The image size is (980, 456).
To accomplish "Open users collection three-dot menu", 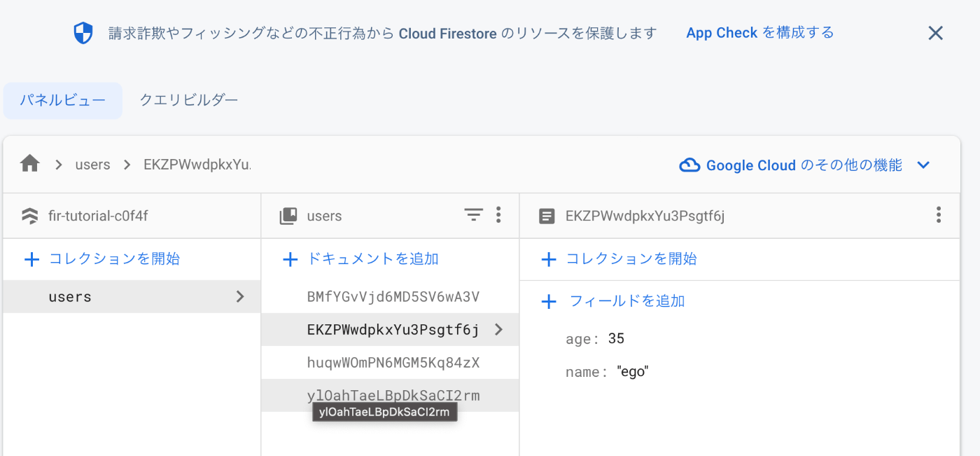I will (x=498, y=215).
